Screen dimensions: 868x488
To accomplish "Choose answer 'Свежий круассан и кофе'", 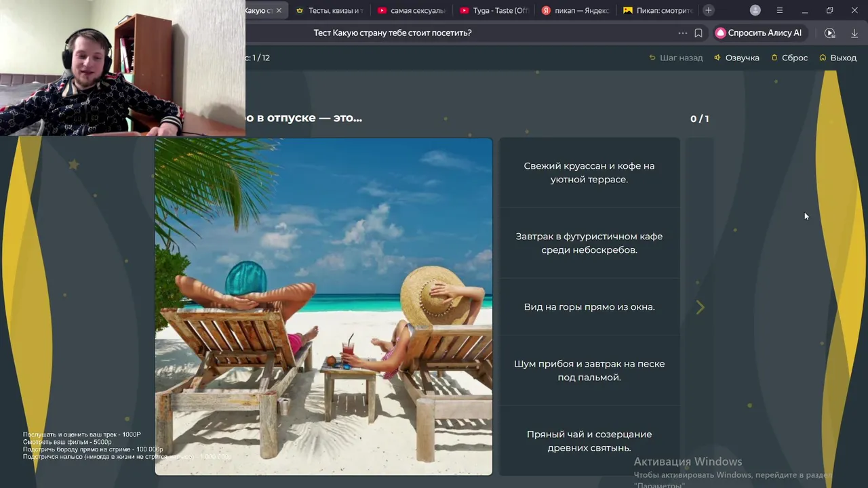I will tap(589, 173).
